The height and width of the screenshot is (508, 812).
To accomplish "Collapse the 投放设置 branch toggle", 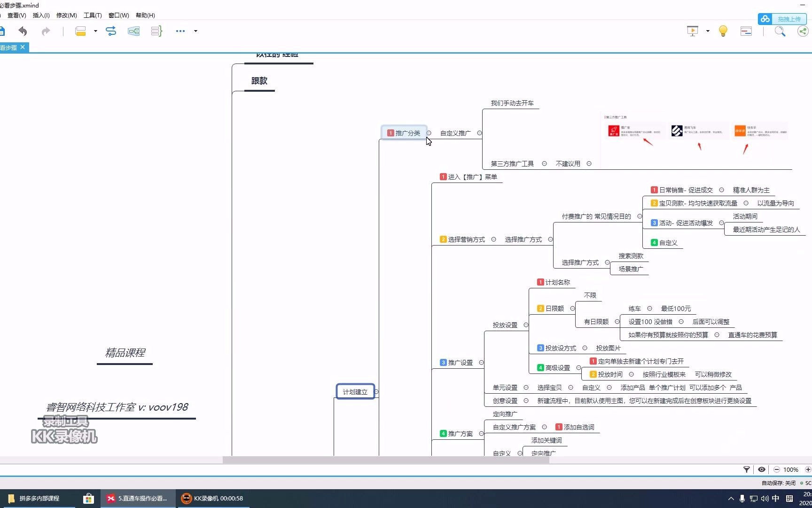I will [x=526, y=325].
